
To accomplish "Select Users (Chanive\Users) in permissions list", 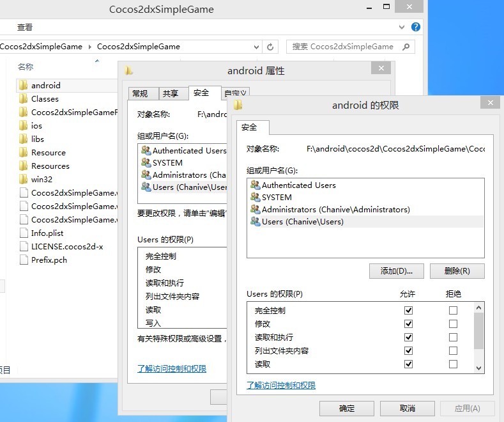I will [x=366, y=222].
